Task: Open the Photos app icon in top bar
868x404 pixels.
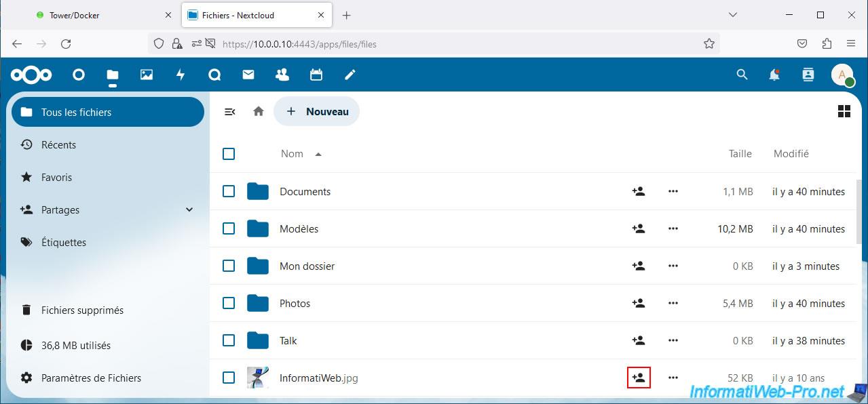Action: 147,75
